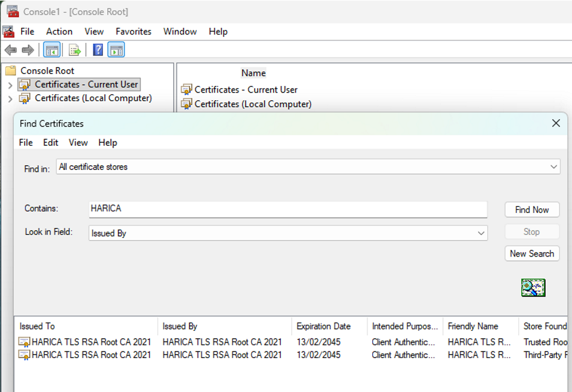Click Issued By cell of Trusted Root row
This screenshot has height=392, width=572.
click(222, 342)
